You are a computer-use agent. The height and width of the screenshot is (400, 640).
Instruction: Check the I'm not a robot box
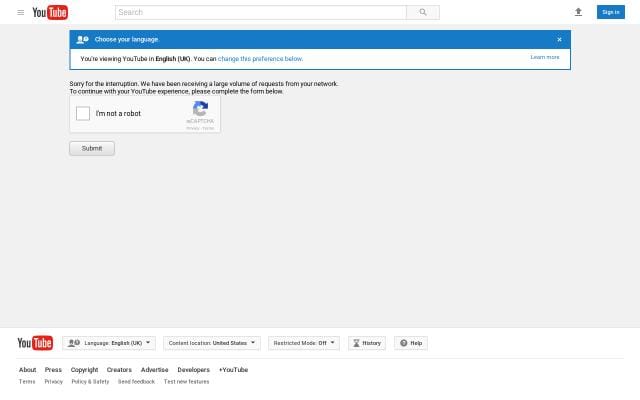coord(83,114)
